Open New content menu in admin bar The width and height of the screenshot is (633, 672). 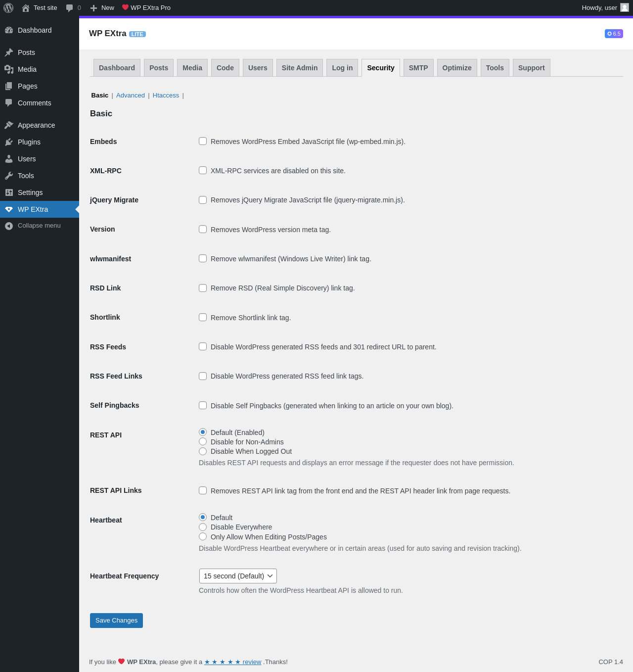[x=102, y=8]
